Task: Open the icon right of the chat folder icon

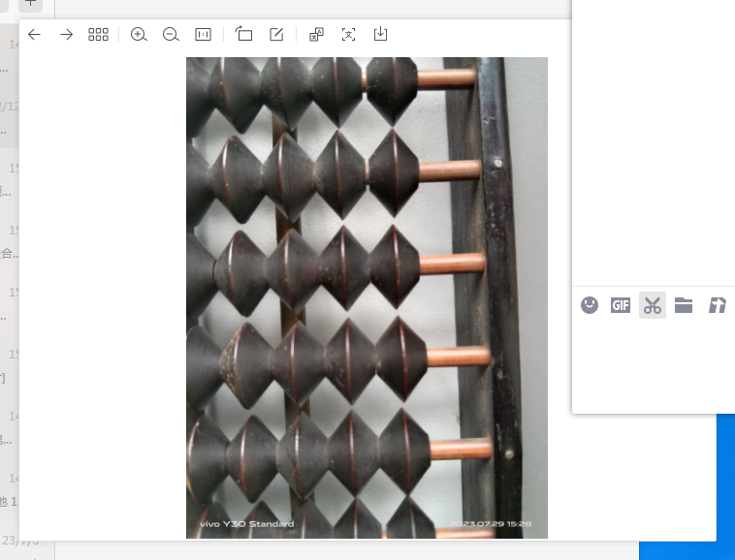Action: pos(717,305)
